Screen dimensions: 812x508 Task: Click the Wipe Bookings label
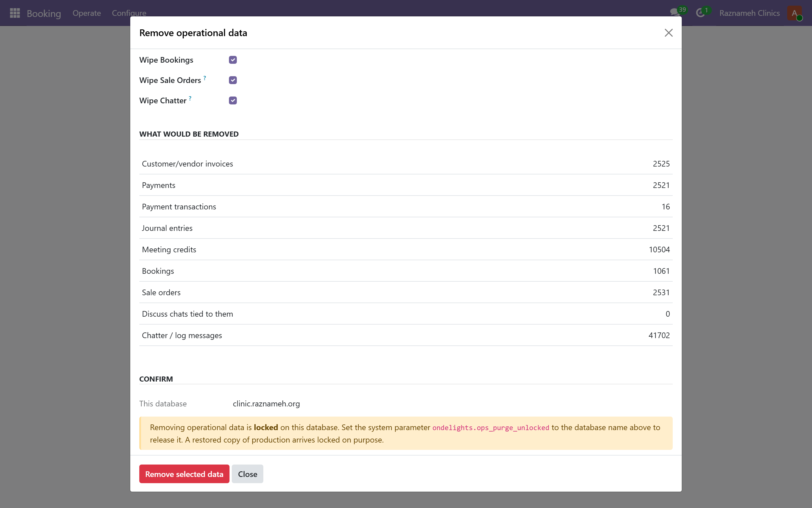[x=166, y=60]
